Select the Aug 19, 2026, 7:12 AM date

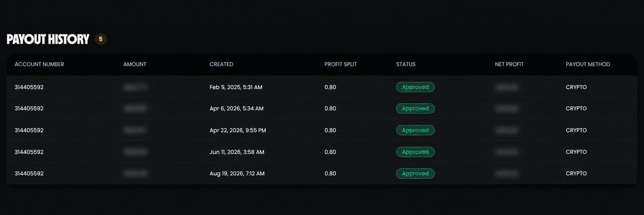pyautogui.click(x=237, y=174)
